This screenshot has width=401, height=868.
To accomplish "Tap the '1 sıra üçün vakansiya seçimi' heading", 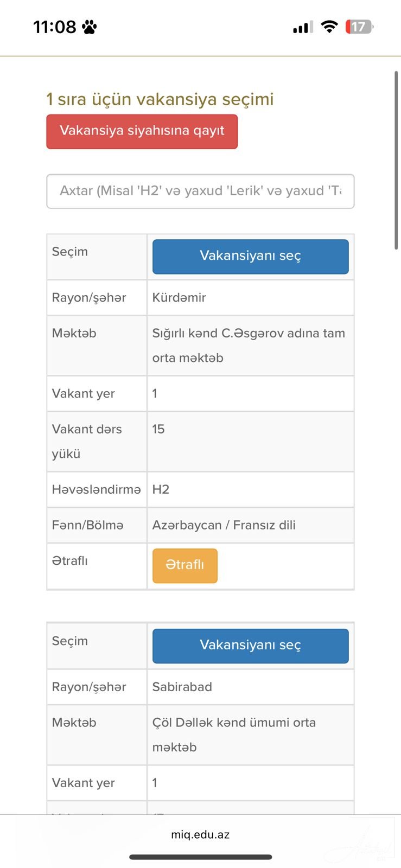I will pos(160,99).
